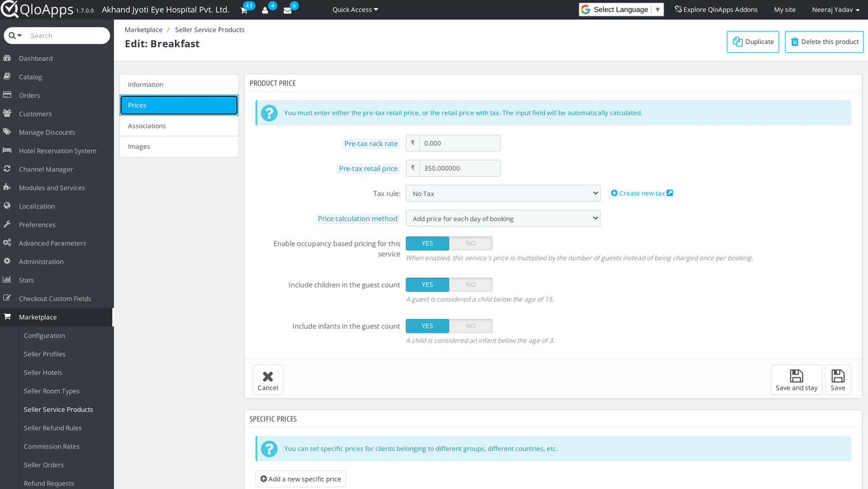Open the Price calculation method dropdown

[x=503, y=218]
